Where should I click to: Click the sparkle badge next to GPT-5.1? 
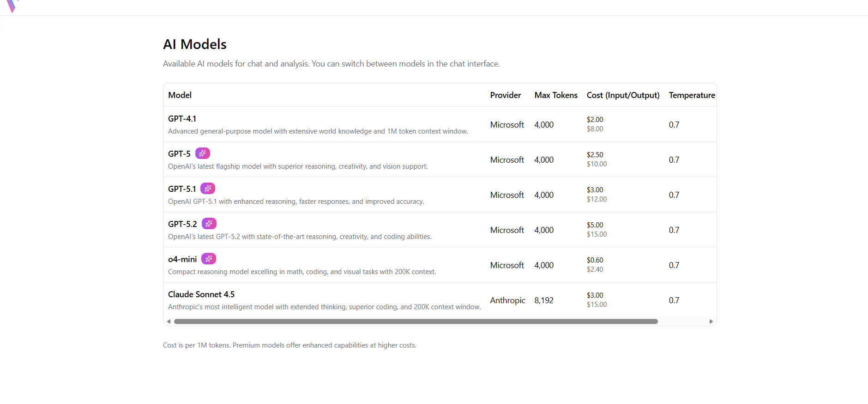(208, 189)
